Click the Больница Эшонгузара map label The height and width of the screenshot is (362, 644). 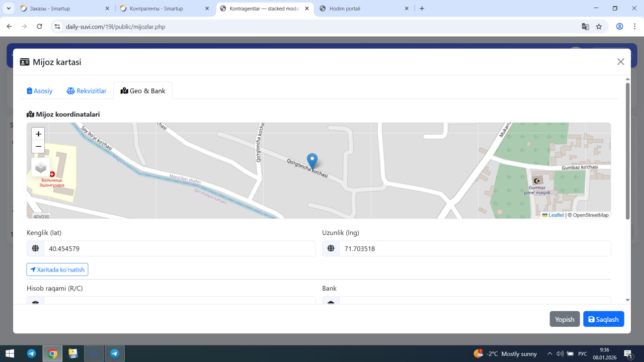[52, 182]
